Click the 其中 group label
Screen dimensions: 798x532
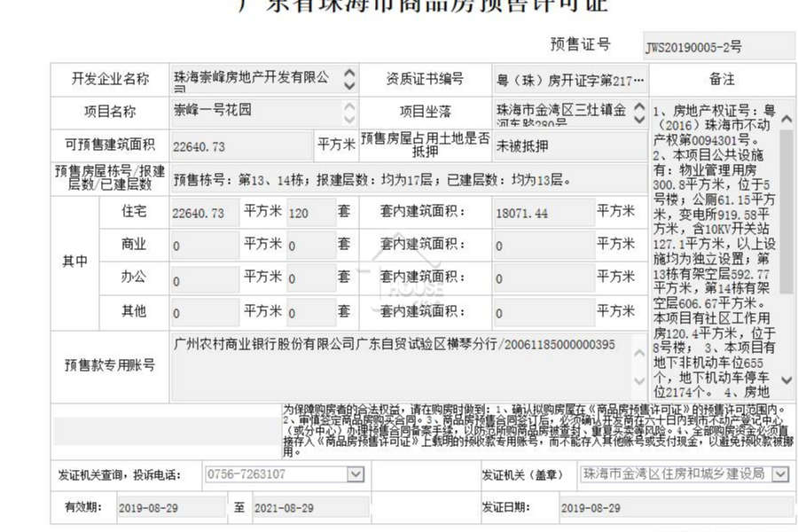click(74, 262)
